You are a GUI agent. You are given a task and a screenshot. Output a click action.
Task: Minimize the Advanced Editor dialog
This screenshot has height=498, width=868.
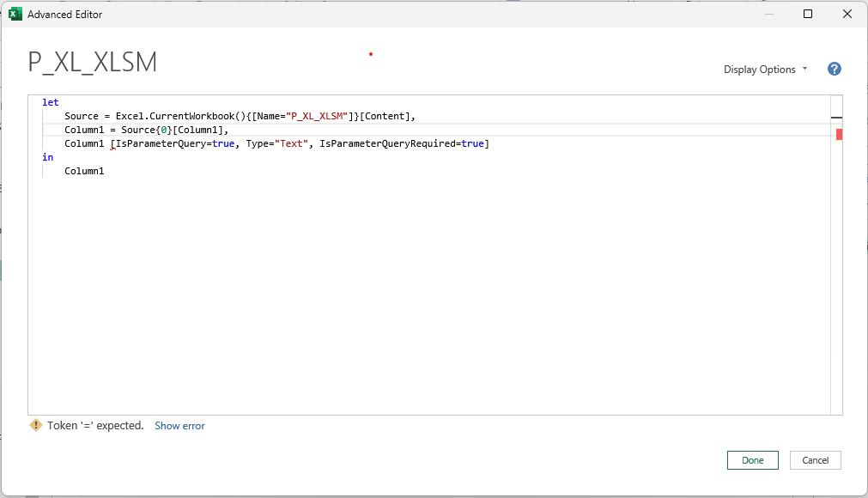tap(769, 14)
